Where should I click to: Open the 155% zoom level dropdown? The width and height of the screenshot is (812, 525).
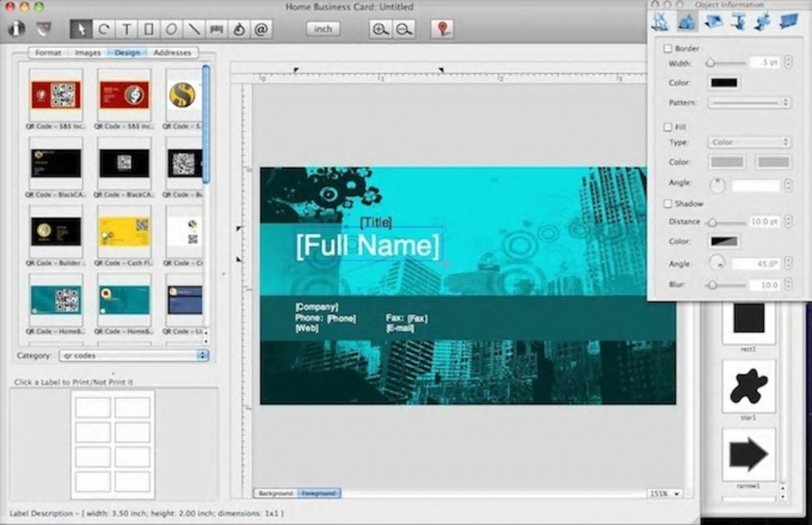[665, 494]
